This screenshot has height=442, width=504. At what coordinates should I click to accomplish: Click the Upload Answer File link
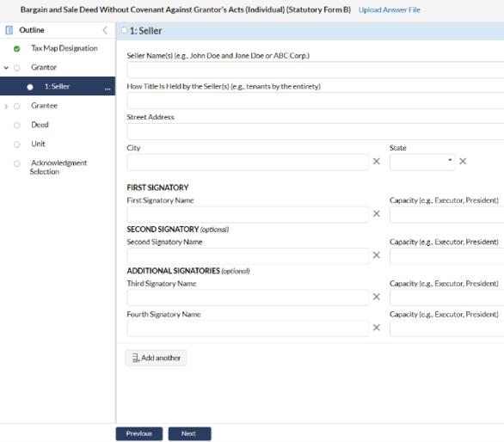390,10
